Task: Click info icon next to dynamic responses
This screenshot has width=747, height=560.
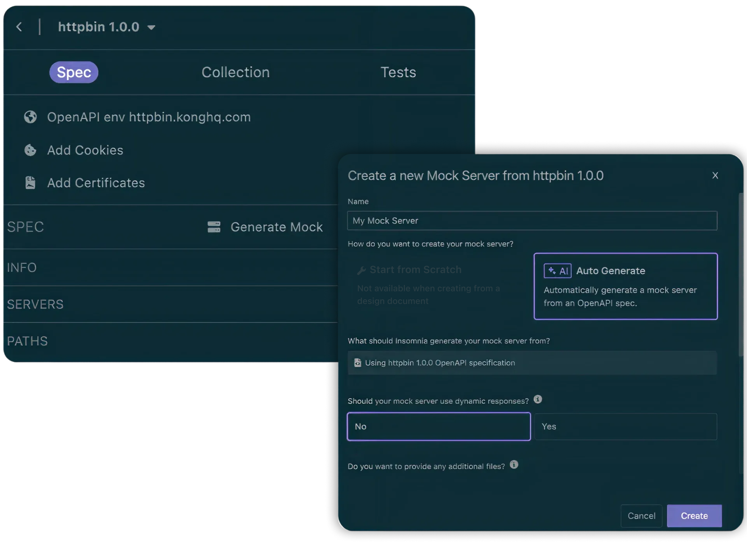Action: click(x=538, y=399)
